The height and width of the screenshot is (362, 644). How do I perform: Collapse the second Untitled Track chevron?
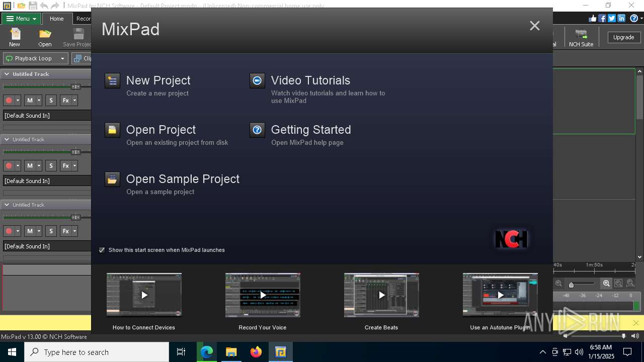(7, 139)
